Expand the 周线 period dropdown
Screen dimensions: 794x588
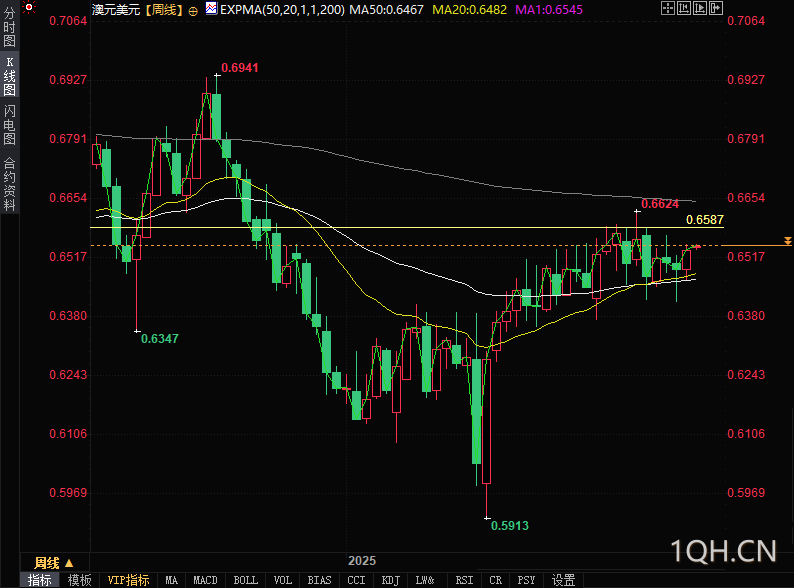(54, 563)
